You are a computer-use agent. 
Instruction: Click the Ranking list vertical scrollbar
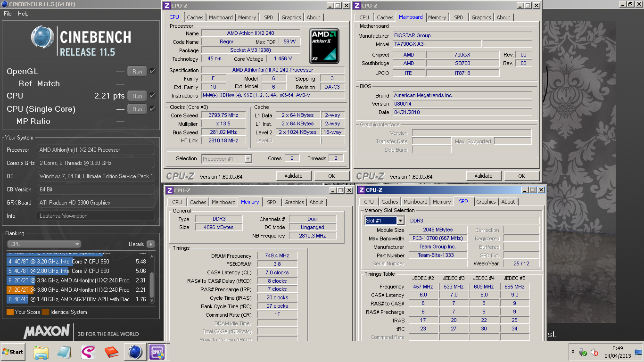click(x=152, y=278)
